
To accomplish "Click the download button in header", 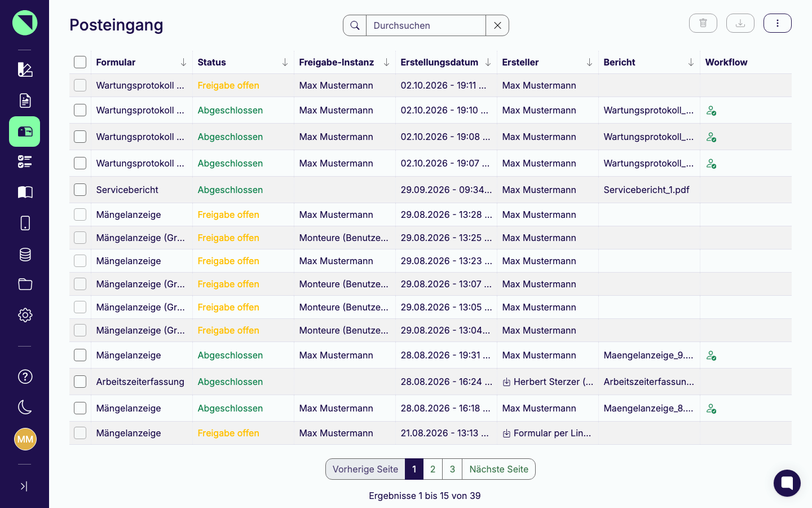I will point(740,23).
